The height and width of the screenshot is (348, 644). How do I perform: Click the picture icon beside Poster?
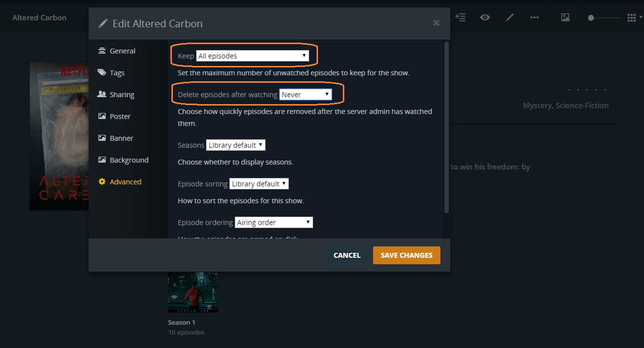click(x=102, y=116)
